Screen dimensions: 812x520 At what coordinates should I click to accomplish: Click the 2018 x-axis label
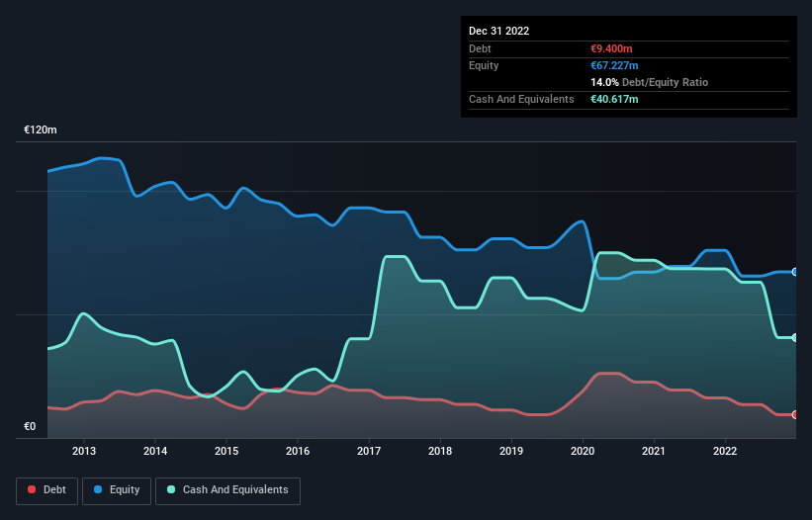[x=440, y=451]
